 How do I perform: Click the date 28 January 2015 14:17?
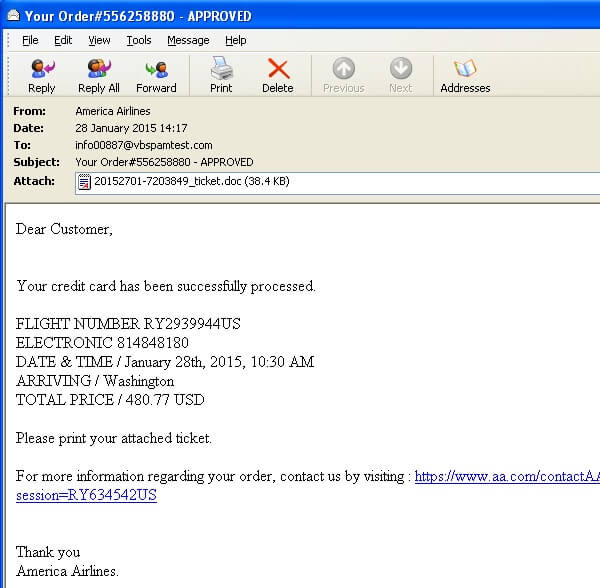131,128
